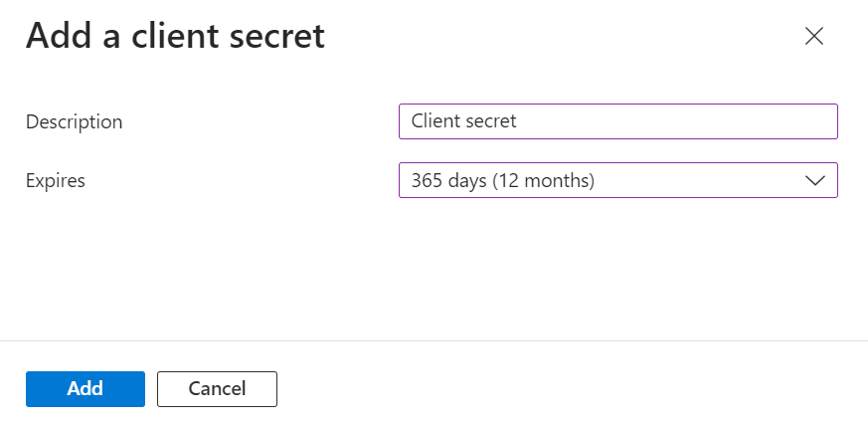Close the Add a client secret panel
This screenshot has width=868, height=427.
point(814,37)
